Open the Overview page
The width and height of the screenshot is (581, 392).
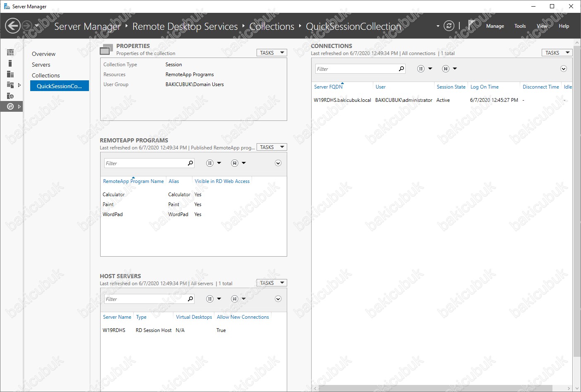tap(43, 54)
